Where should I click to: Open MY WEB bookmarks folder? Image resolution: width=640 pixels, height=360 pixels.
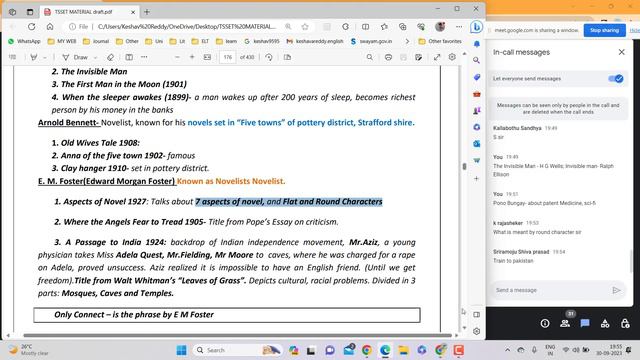click(62, 41)
